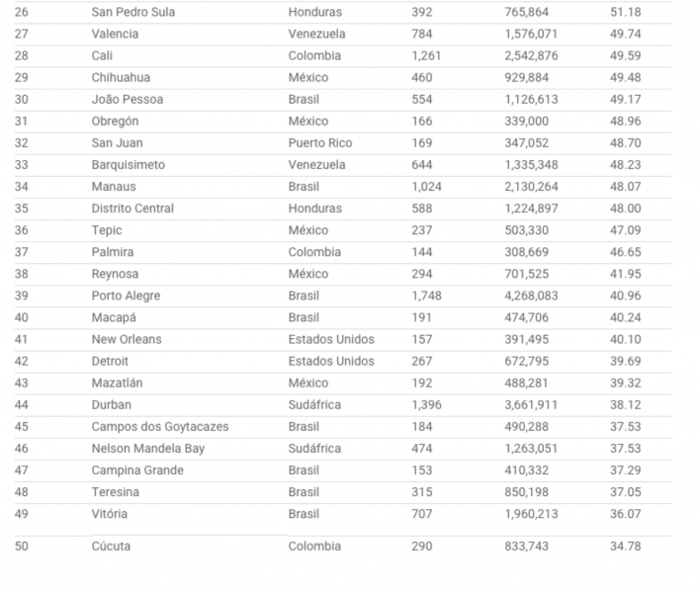Select the Distrito Central city cell
The width and height of the screenshot is (700, 594).
[x=132, y=209]
